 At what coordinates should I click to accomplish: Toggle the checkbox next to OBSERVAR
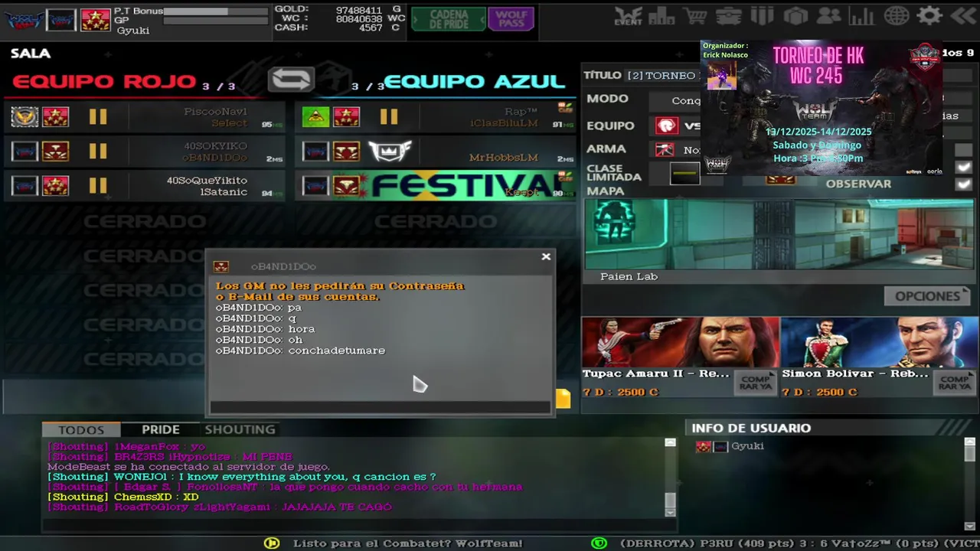coord(964,184)
